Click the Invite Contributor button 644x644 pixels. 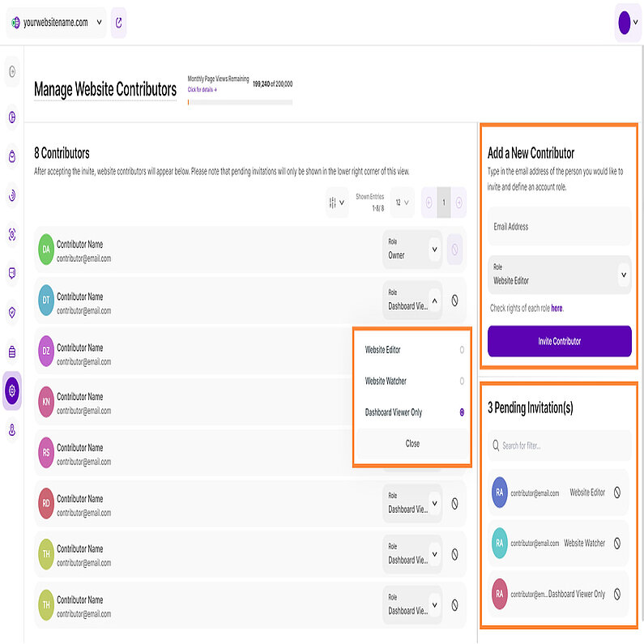[x=559, y=341]
